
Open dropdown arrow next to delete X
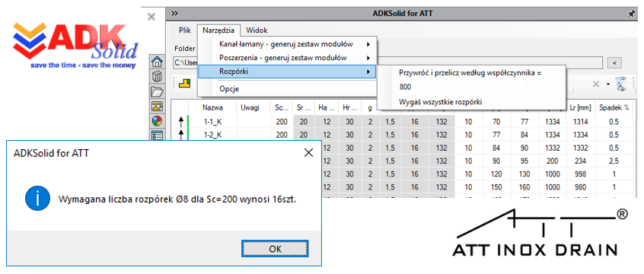point(607,84)
